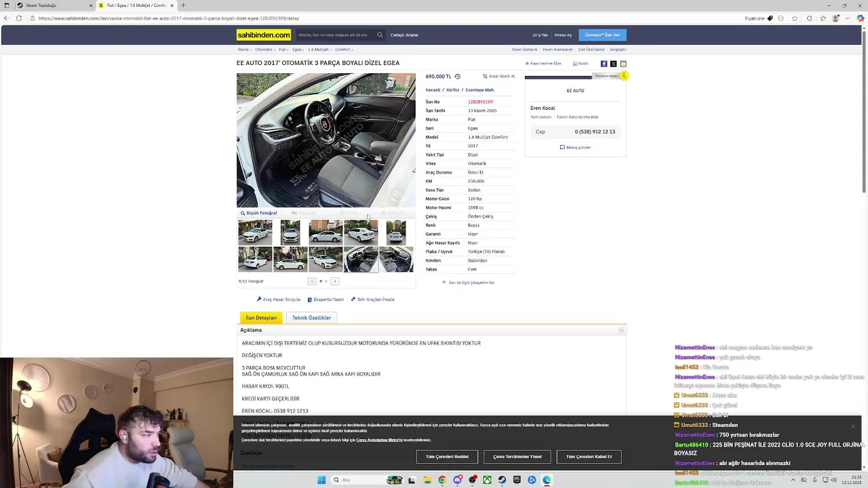Viewport: 868px width, 488px height.
Task: Open Favori Aramalarım link
Action: point(557,49)
